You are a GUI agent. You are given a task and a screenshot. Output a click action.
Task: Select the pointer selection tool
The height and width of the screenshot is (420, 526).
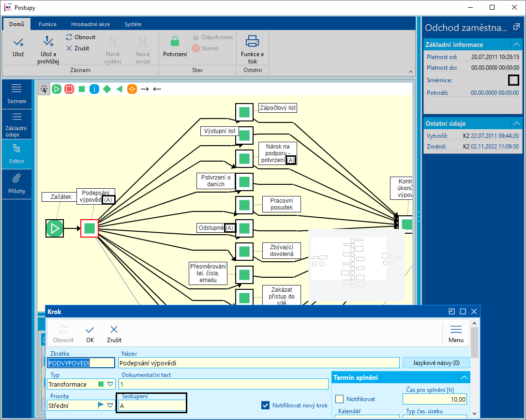44,89
